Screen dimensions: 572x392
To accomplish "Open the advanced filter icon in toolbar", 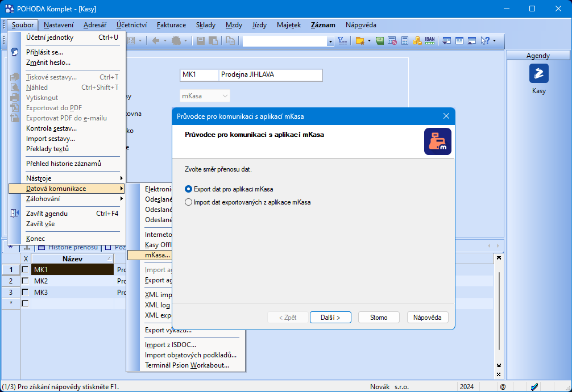I will [x=342, y=41].
